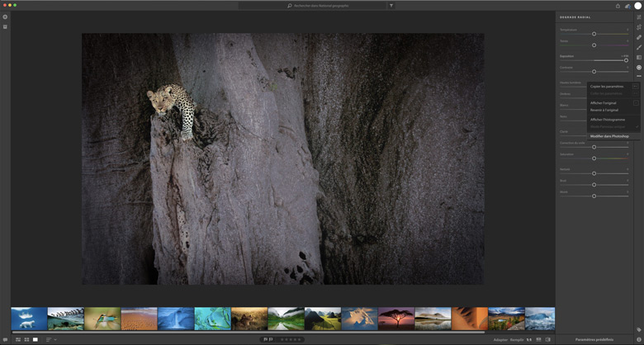Open the keywords tag icon

click(639, 329)
